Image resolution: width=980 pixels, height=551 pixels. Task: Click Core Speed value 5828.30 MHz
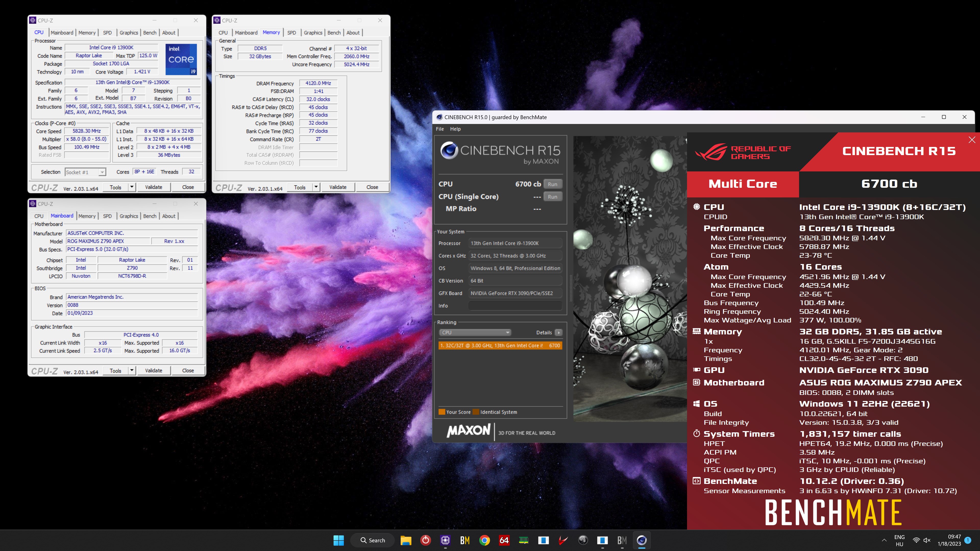87,131
